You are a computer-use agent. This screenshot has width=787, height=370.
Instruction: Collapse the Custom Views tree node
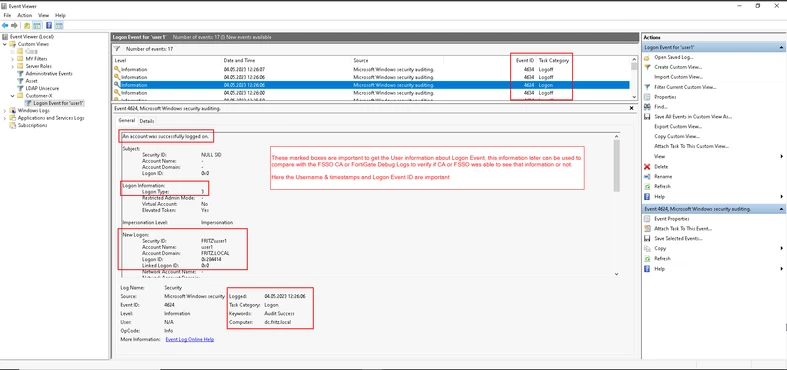[5, 44]
